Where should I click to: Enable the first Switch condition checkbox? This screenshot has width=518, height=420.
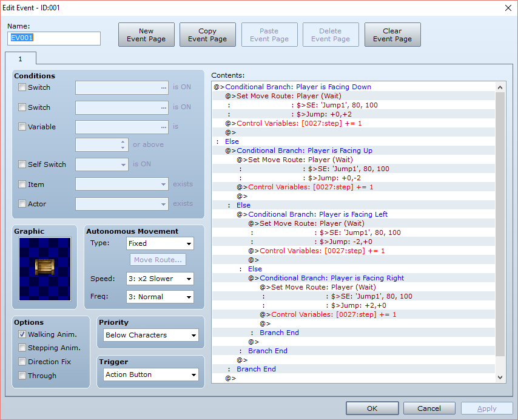[22, 87]
